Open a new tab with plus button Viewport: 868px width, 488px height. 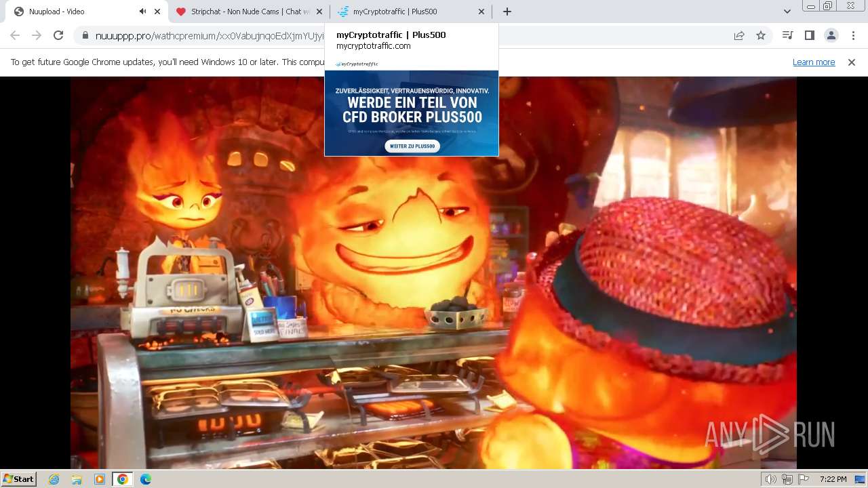coord(507,12)
